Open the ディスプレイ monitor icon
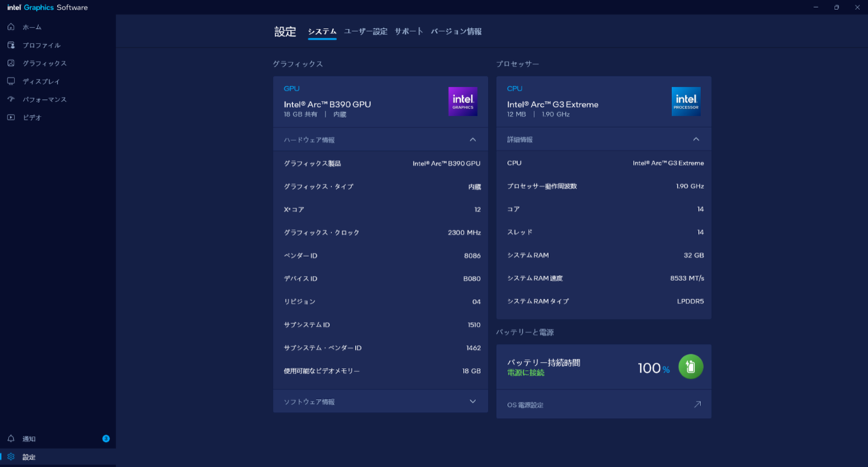 point(11,81)
